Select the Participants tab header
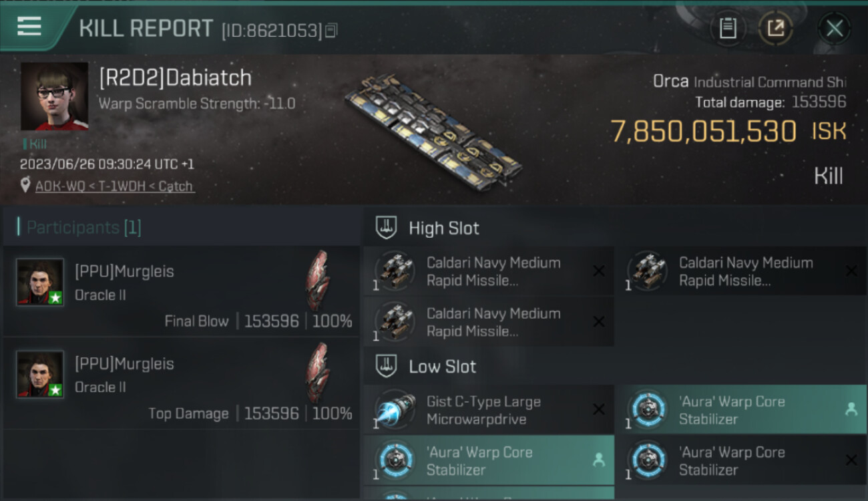The width and height of the screenshot is (868, 501). (x=83, y=228)
